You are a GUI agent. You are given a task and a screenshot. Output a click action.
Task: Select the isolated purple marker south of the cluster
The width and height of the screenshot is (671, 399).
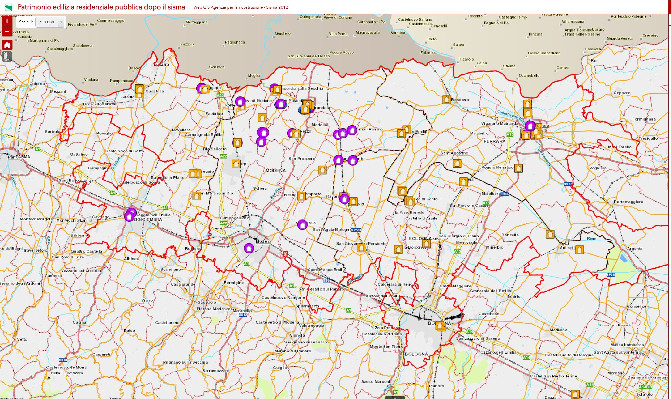(302, 224)
